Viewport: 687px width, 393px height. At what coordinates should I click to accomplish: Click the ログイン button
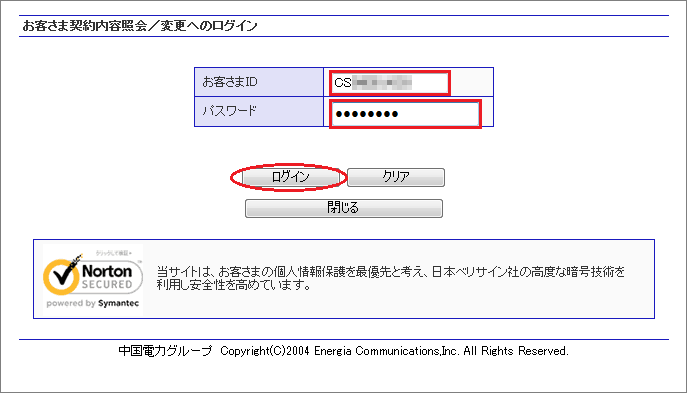click(290, 177)
